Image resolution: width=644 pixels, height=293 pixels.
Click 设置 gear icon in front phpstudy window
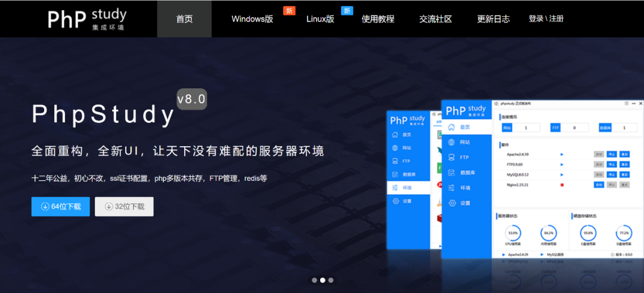click(x=451, y=203)
